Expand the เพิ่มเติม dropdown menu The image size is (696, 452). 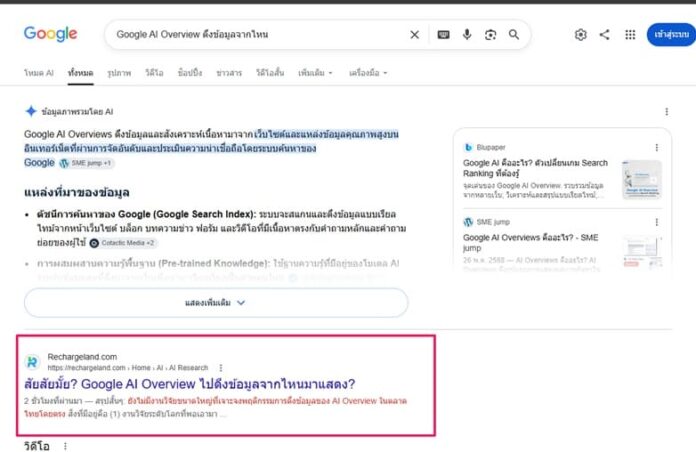click(315, 73)
